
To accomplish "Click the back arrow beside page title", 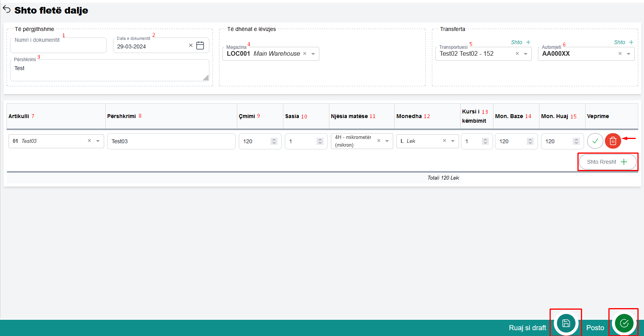I will (x=7, y=9).
